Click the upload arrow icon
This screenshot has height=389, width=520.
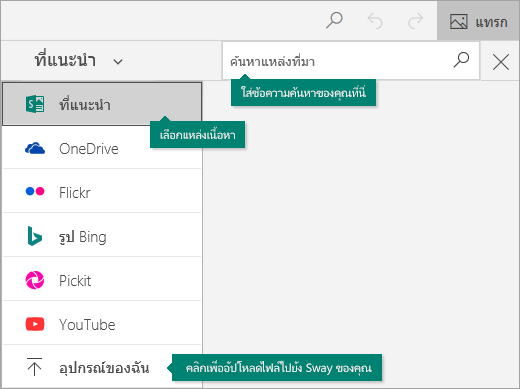34,367
